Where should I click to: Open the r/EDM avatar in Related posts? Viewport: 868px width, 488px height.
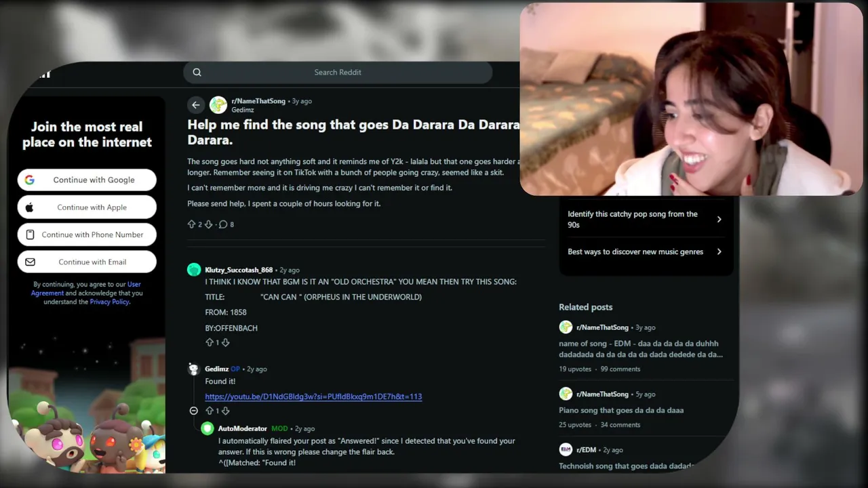coord(566,449)
